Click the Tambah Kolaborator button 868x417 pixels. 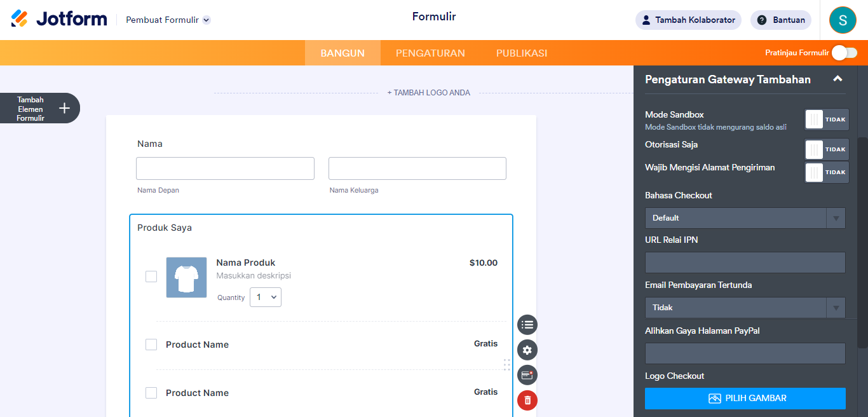[x=688, y=20]
